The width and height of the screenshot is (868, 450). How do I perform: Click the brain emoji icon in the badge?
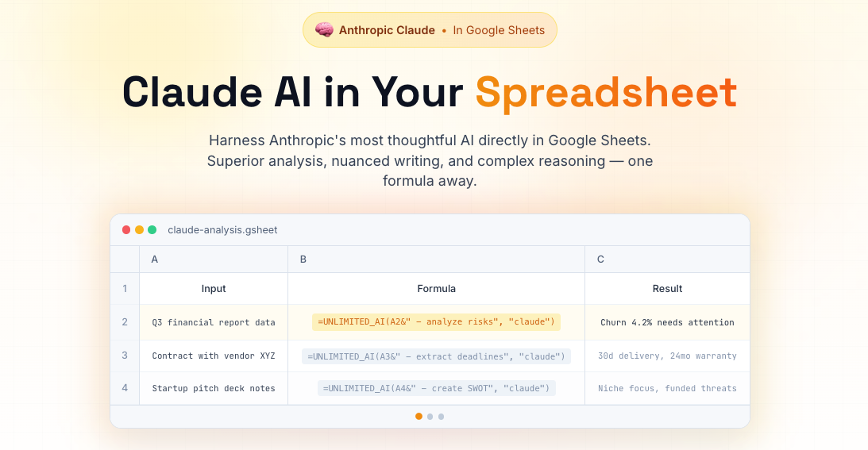324,30
